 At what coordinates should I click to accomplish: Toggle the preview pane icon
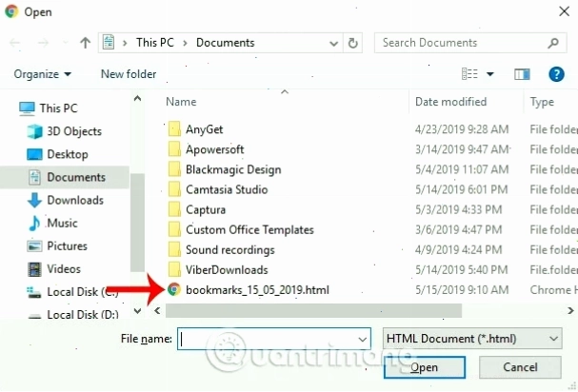point(522,74)
